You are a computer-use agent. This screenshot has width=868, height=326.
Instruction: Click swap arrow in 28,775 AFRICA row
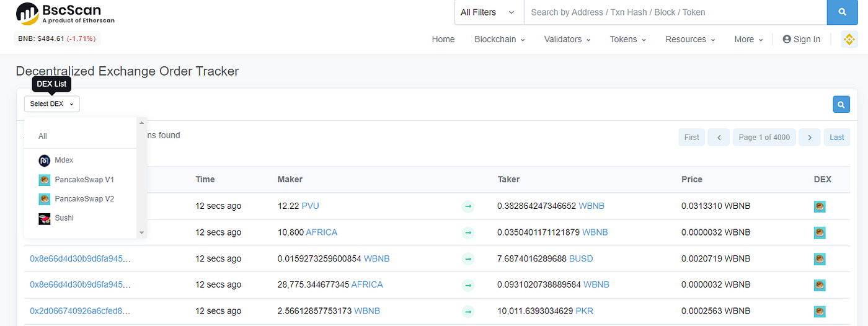click(468, 285)
